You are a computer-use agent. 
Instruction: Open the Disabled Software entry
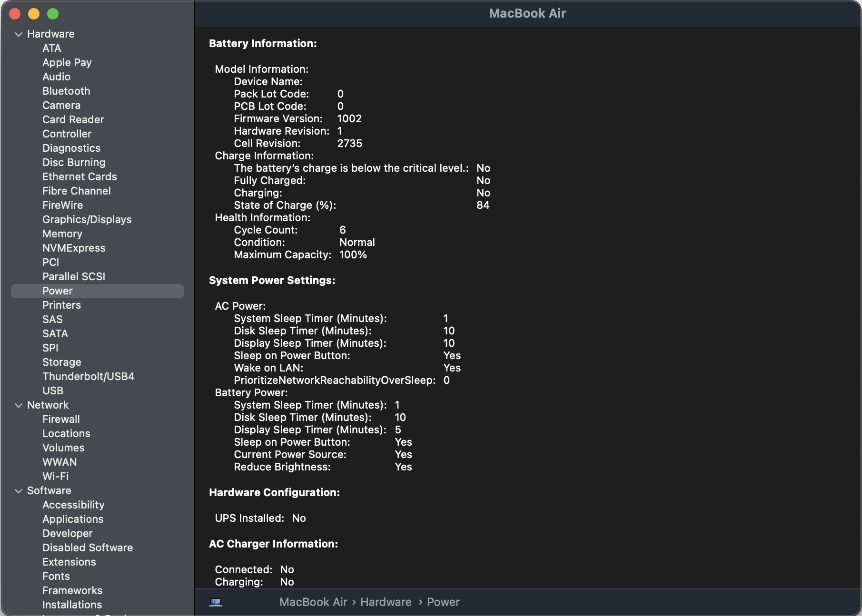(x=87, y=548)
